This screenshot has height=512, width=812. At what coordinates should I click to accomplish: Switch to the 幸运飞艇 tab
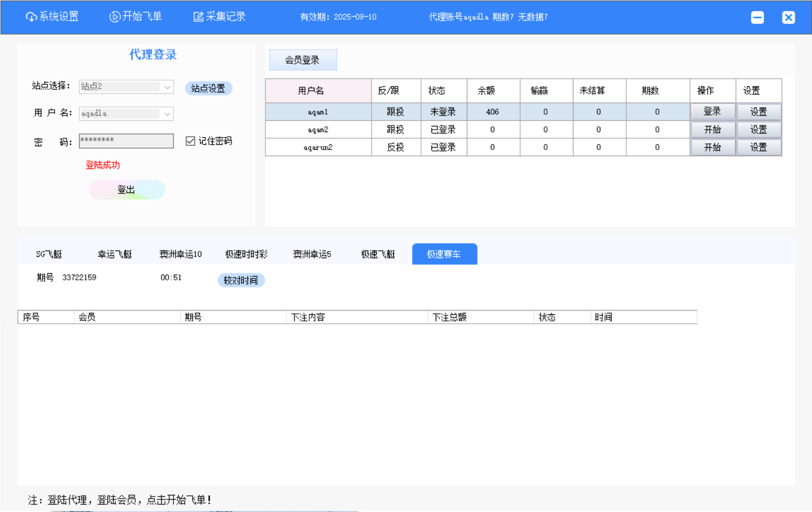[x=115, y=254]
